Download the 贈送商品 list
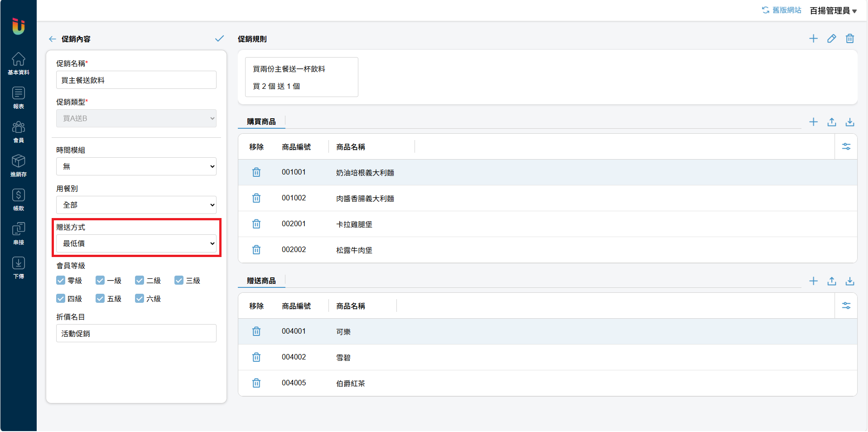 [849, 281]
